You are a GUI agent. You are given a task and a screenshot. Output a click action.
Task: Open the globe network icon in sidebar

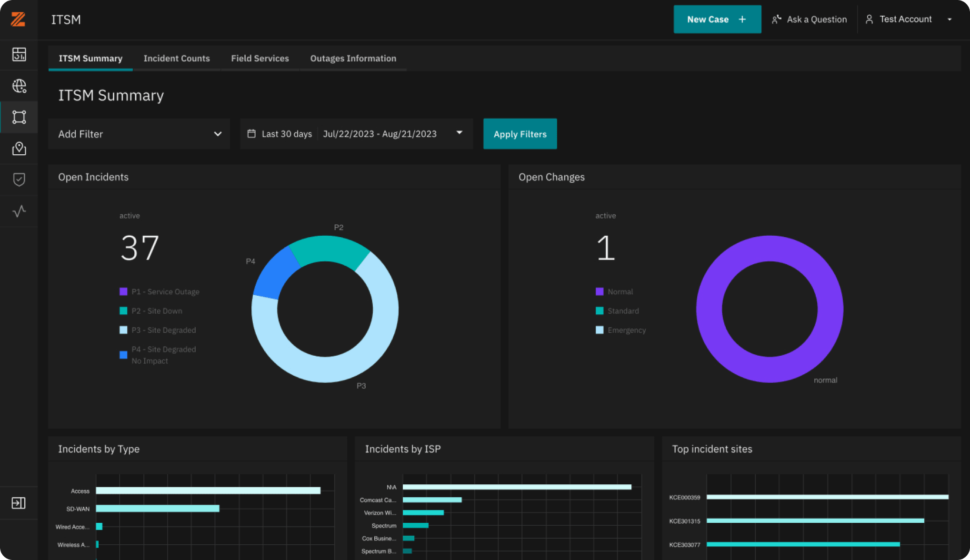(19, 86)
